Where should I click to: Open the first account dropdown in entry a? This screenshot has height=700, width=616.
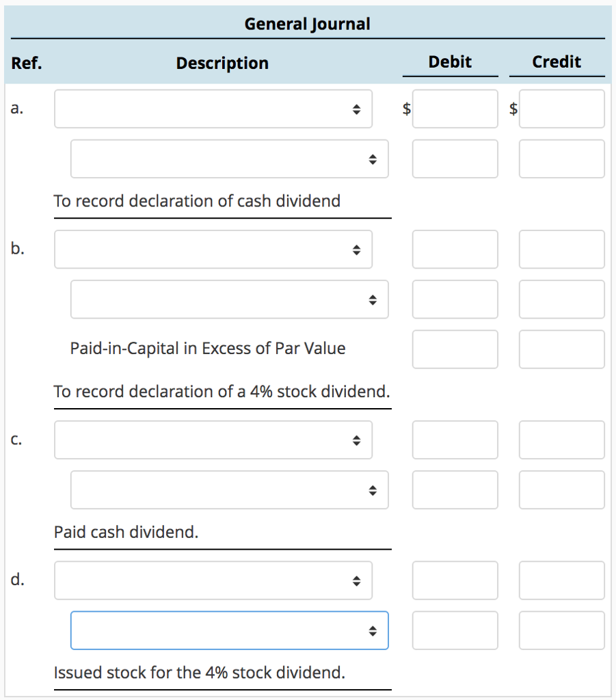pos(213,108)
